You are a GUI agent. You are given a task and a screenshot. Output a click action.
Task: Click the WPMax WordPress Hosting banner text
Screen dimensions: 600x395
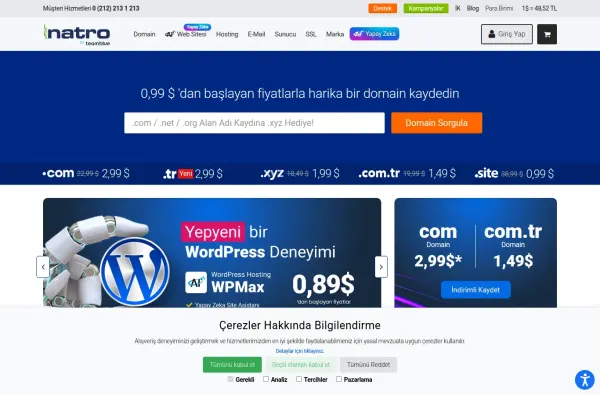[241, 282]
